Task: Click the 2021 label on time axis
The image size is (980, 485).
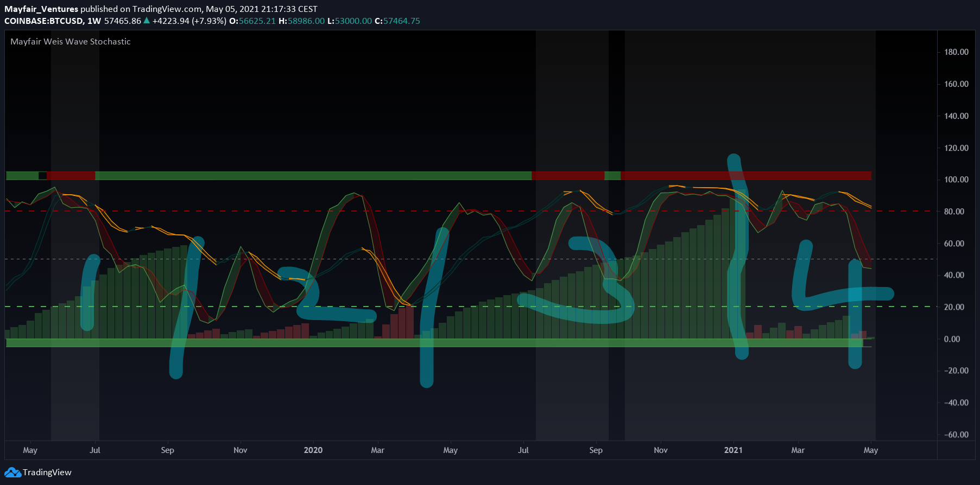Action: coord(734,450)
